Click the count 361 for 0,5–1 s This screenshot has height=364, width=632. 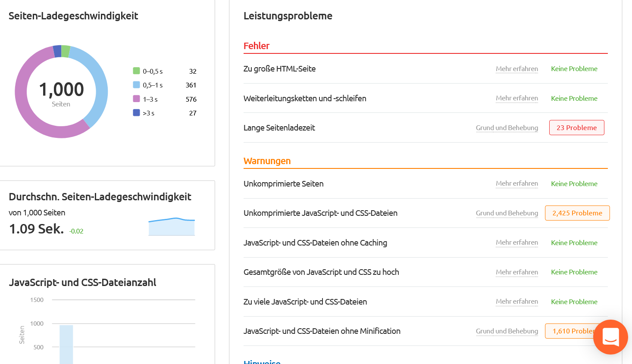pos(191,85)
